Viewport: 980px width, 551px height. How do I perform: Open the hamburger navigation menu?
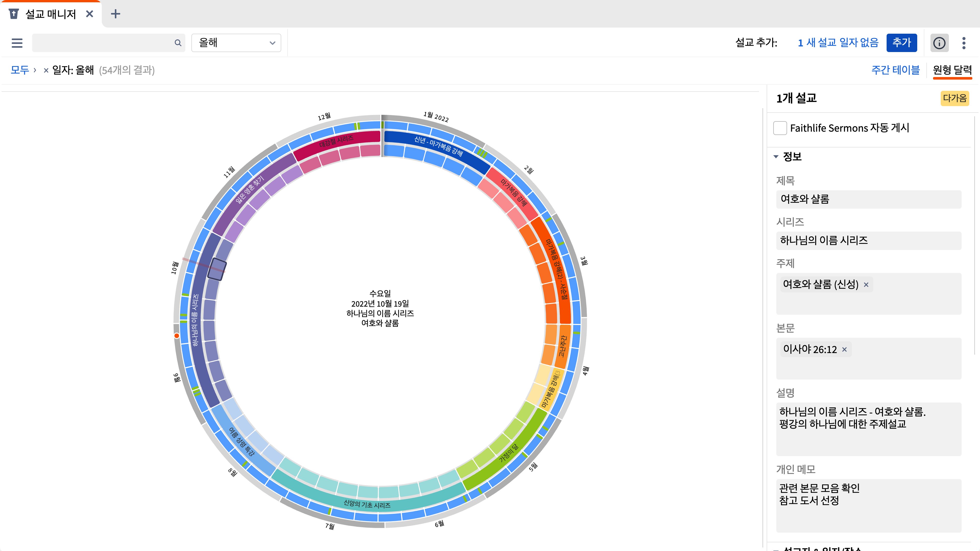click(x=17, y=43)
